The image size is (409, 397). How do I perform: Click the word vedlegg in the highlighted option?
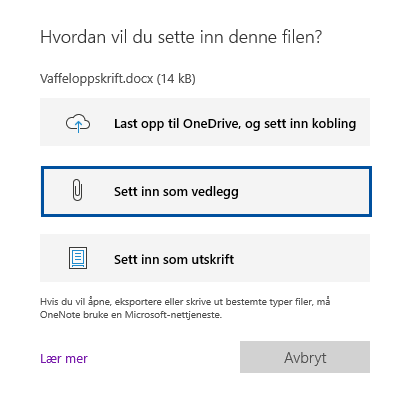217,192
